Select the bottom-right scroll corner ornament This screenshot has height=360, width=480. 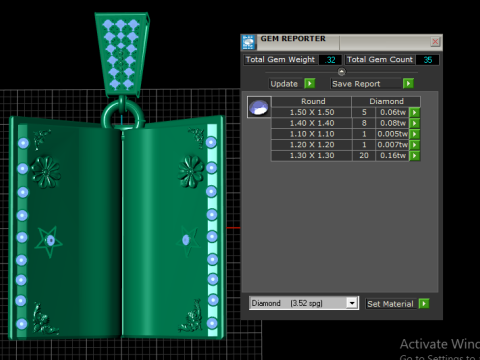(x=191, y=317)
